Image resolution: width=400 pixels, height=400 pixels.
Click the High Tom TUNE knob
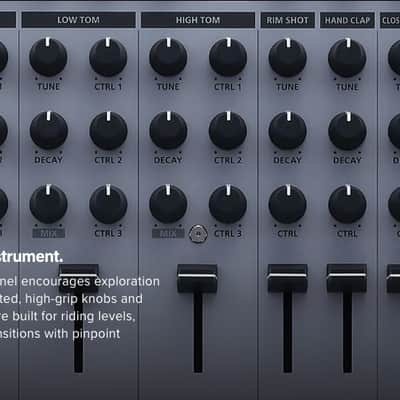[168, 57]
